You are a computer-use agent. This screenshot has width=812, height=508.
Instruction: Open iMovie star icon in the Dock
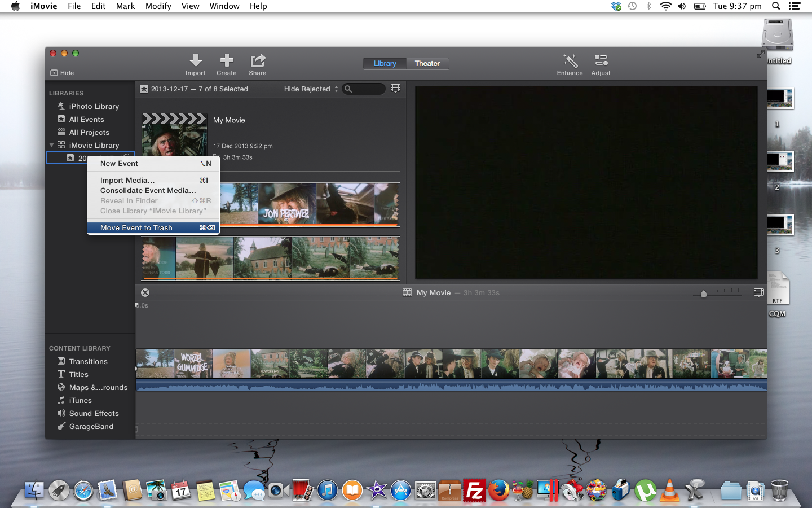pyautogui.click(x=377, y=491)
